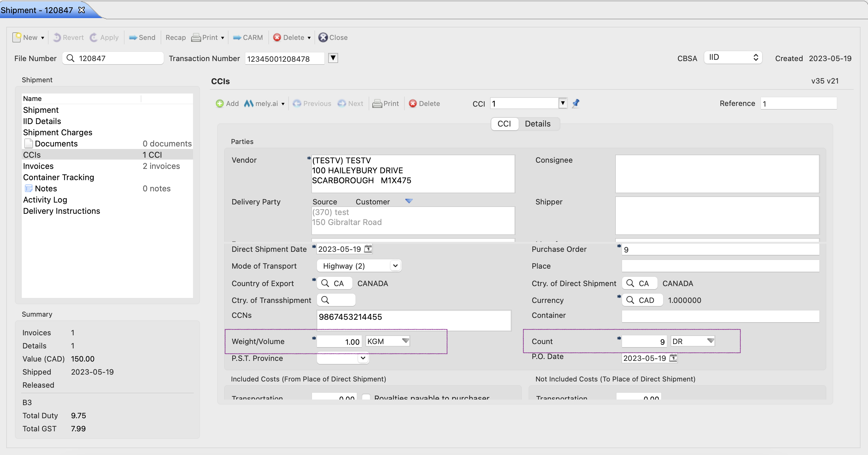The height and width of the screenshot is (455, 868).
Task: Click the Count value field
Action: point(644,341)
